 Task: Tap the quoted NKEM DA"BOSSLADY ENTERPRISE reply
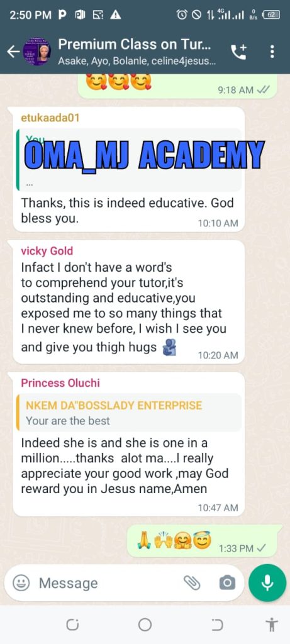point(131,413)
